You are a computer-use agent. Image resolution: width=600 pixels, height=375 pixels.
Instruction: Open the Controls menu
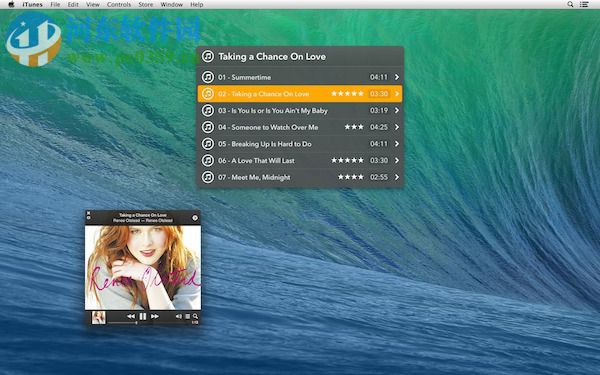(x=119, y=4)
